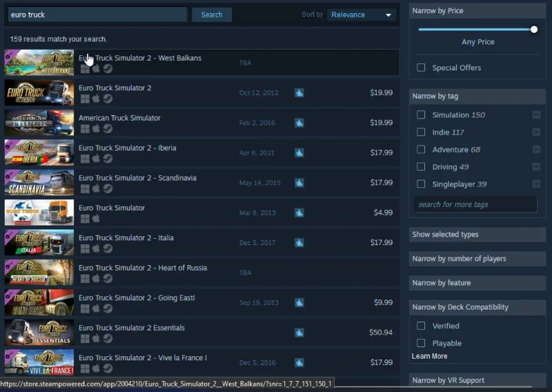
Task: Click Windows icon under Euro Truck Simulator 2 - West Balkans
Action: pos(85,69)
